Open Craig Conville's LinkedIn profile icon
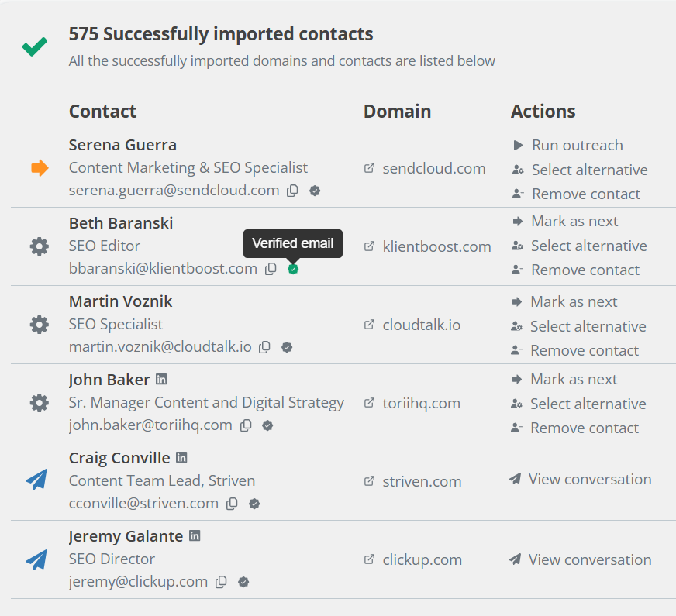This screenshot has width=676, height=616. click(x=181, y=458)
